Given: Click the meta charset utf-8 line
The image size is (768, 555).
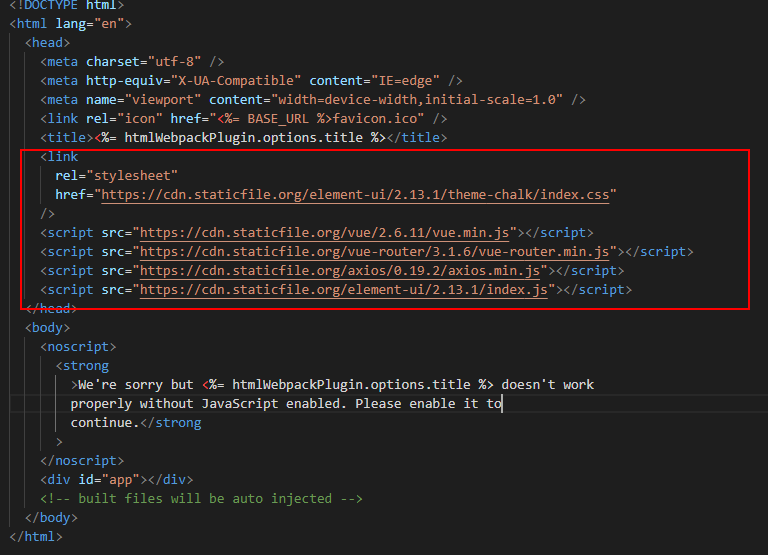Looking at the screenshot, I should [132, 62].
